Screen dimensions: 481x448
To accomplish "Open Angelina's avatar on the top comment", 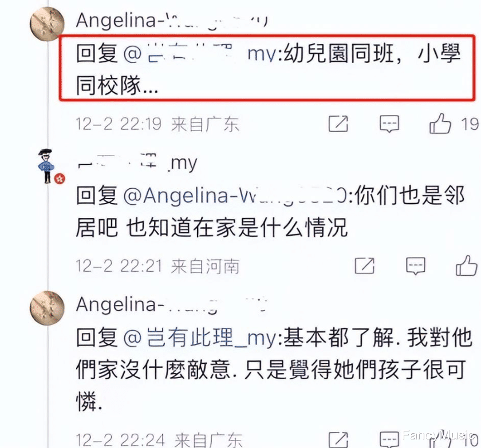I will click(x=47, y=23).
